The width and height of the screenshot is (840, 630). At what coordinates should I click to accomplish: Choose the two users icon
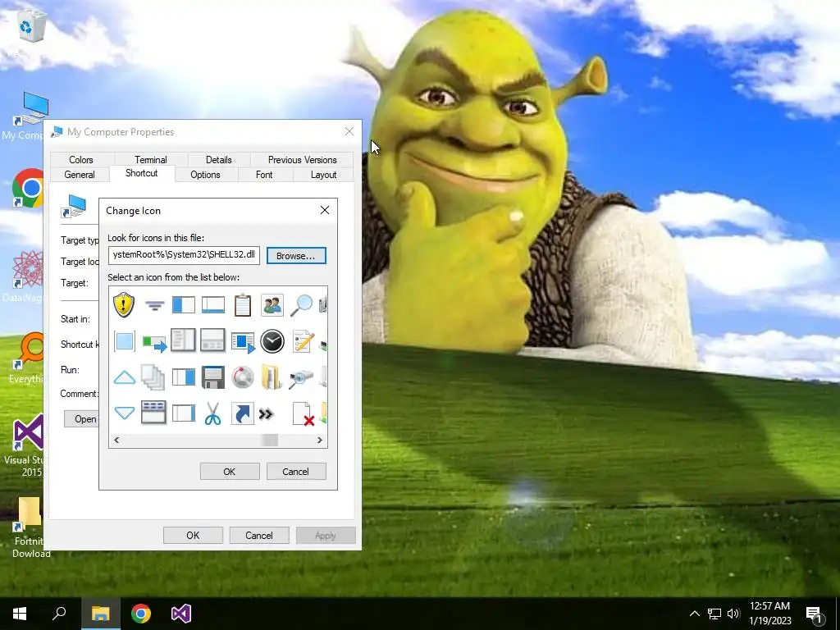click(272, 305)
